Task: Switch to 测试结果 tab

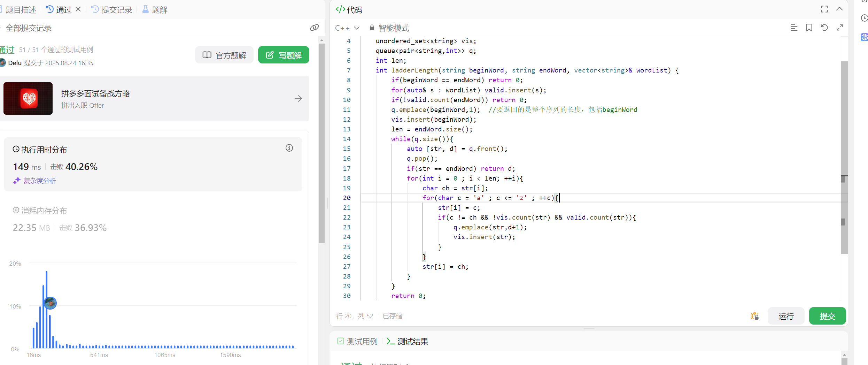Action: tap(407, 341)
